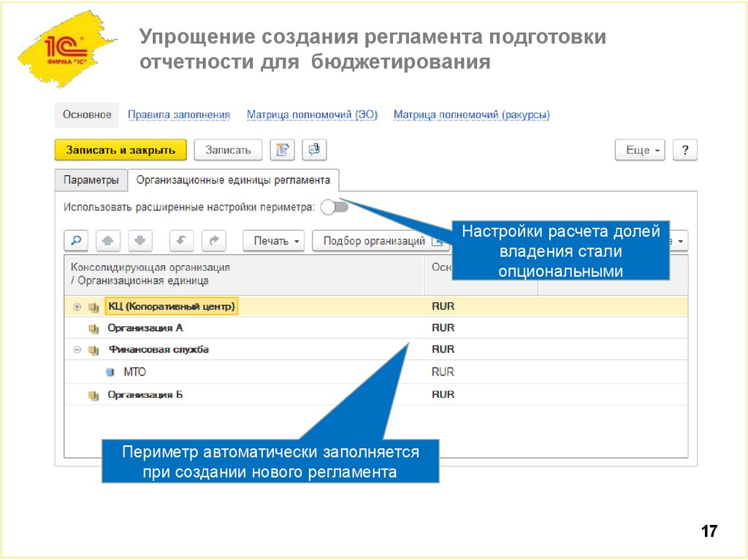Switch to the Параметры tab

tap(92, 178)
